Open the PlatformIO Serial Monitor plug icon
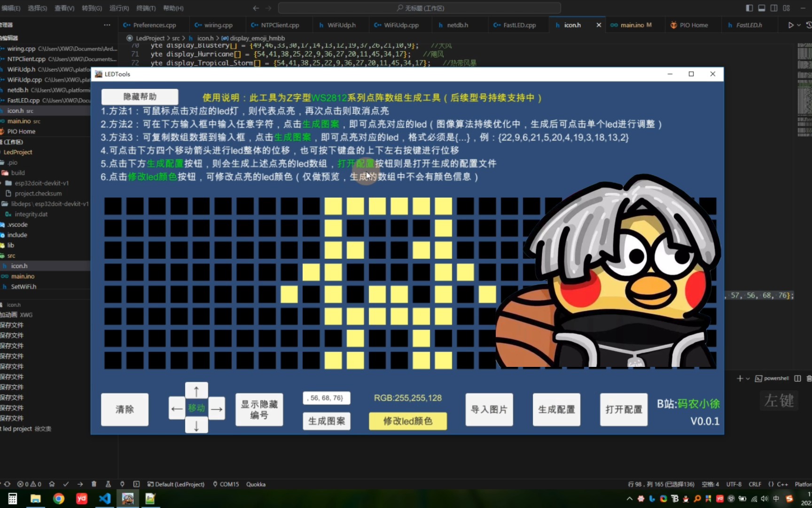The image size is (812, 508). tap(122, 484)
